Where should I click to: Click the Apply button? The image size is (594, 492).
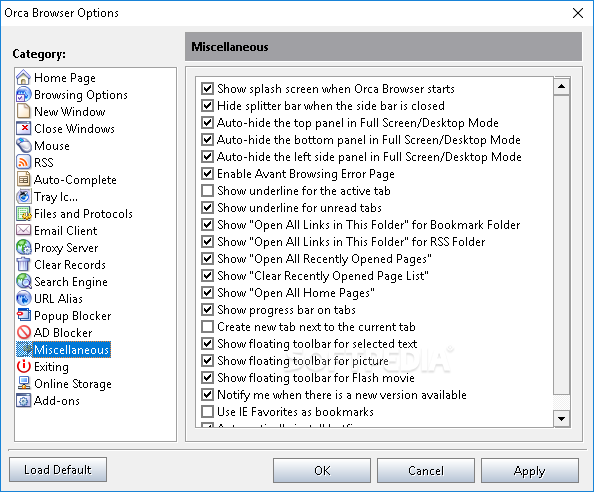coord(530,470)
